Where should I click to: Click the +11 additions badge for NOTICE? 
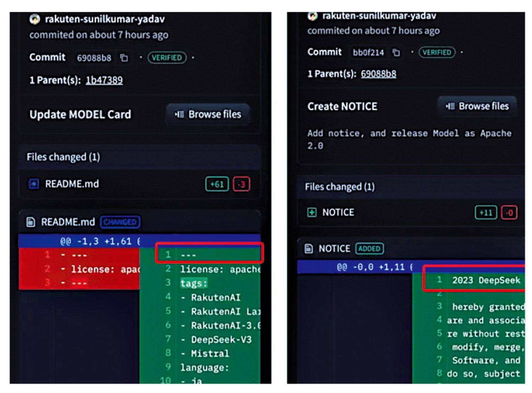[486, 212]
